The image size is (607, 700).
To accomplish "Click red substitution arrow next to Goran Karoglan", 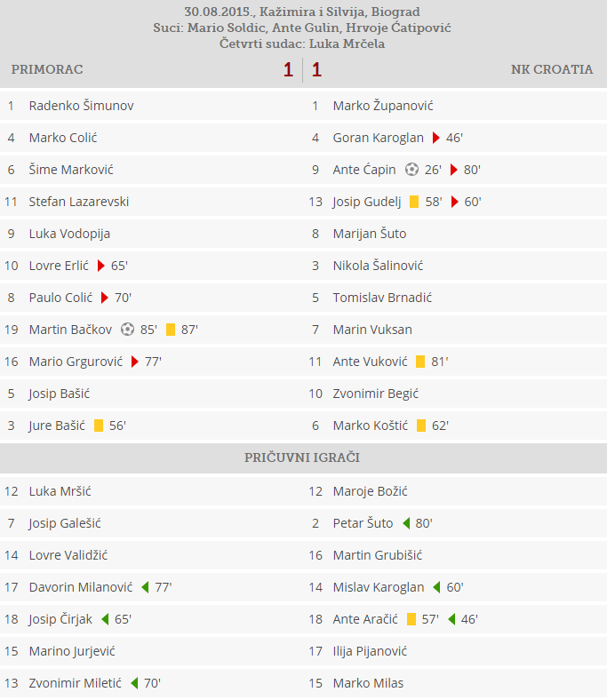I will pyautogui.click(x=435, y=138).
